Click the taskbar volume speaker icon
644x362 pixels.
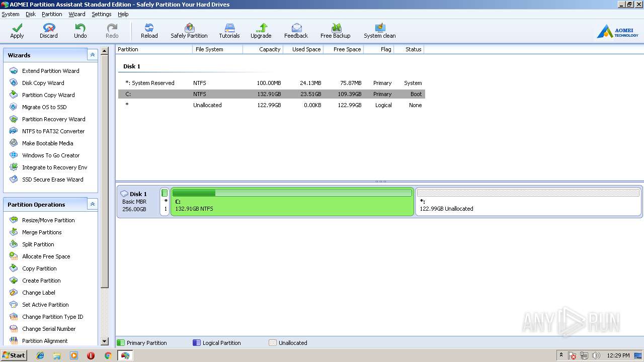(x=596, y=355)
